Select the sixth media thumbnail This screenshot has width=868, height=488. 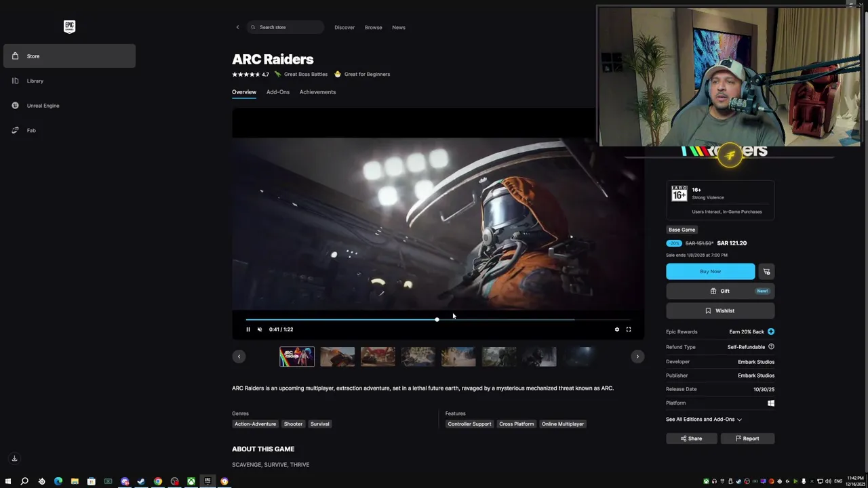point(499,357)
